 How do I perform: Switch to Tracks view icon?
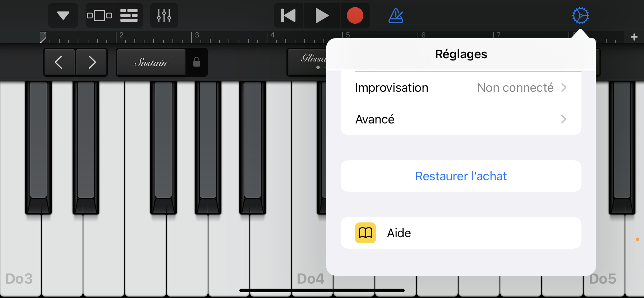click(129, 15)
